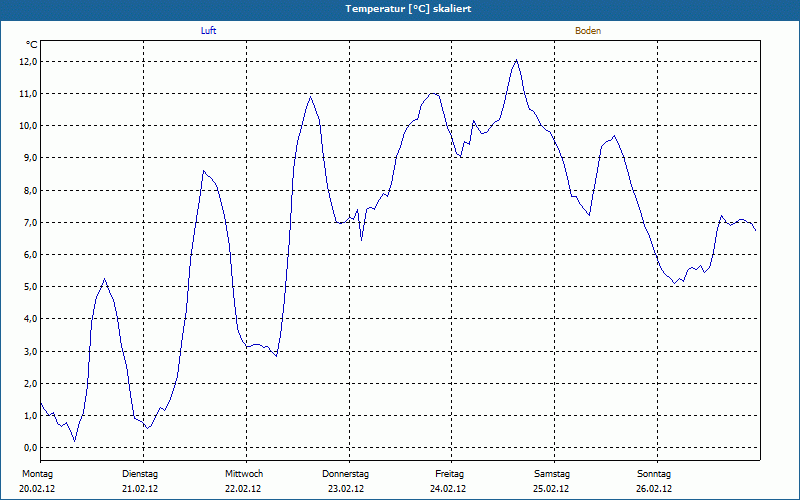This screenshot has height=500, width=800.
Task: Select the 10,0 y-axis value
Action: point(29,126)
